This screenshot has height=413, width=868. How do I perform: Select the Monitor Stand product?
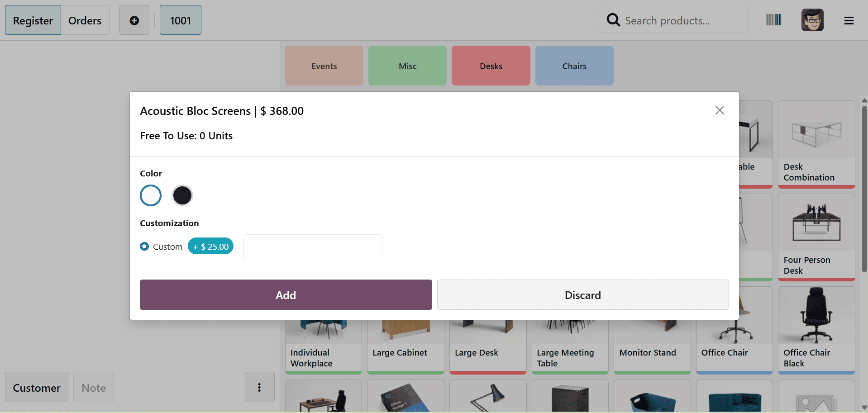pyautogui.click(x=652, y=347)
